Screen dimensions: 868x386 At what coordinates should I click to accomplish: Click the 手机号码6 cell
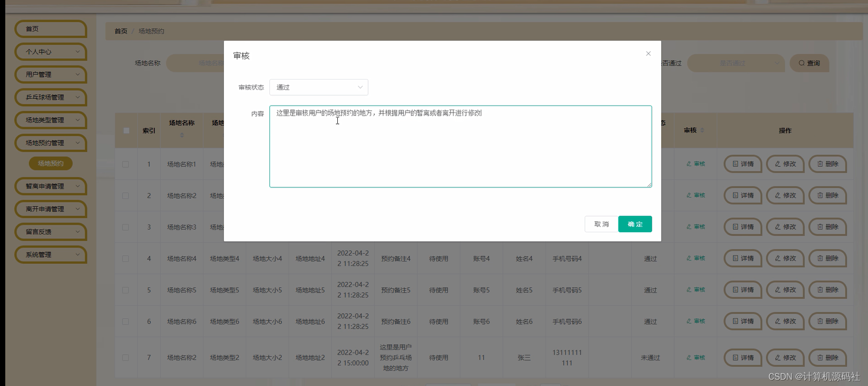567,322
